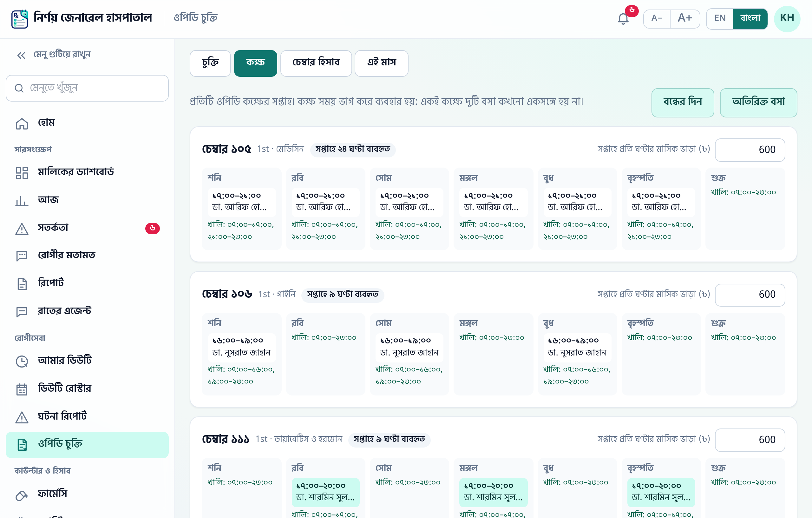Edit rent field for চেম্বার ১১১

(750, 440)
